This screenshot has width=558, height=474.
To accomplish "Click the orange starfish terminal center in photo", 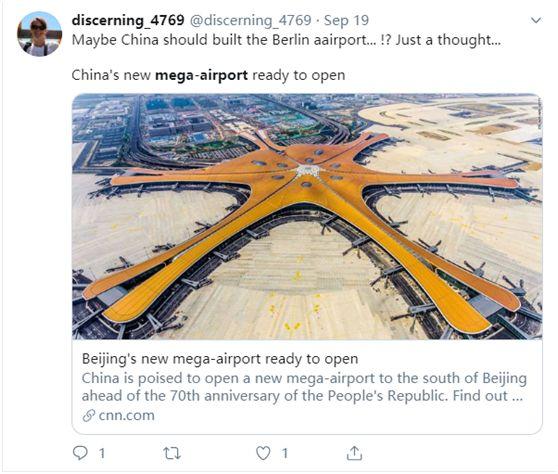I will pyautogui.click(x=308, y=172).
